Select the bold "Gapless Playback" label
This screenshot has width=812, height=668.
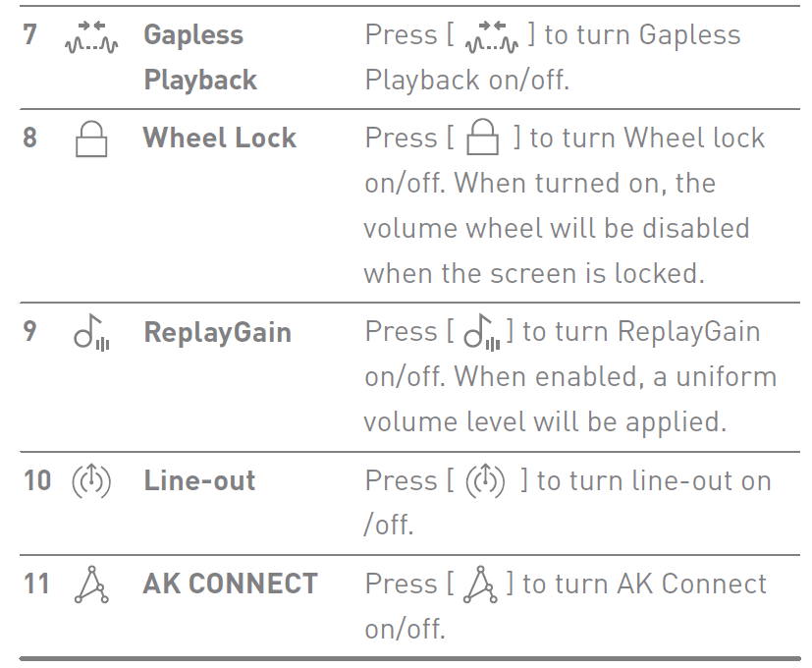click(x=200, y=57)
